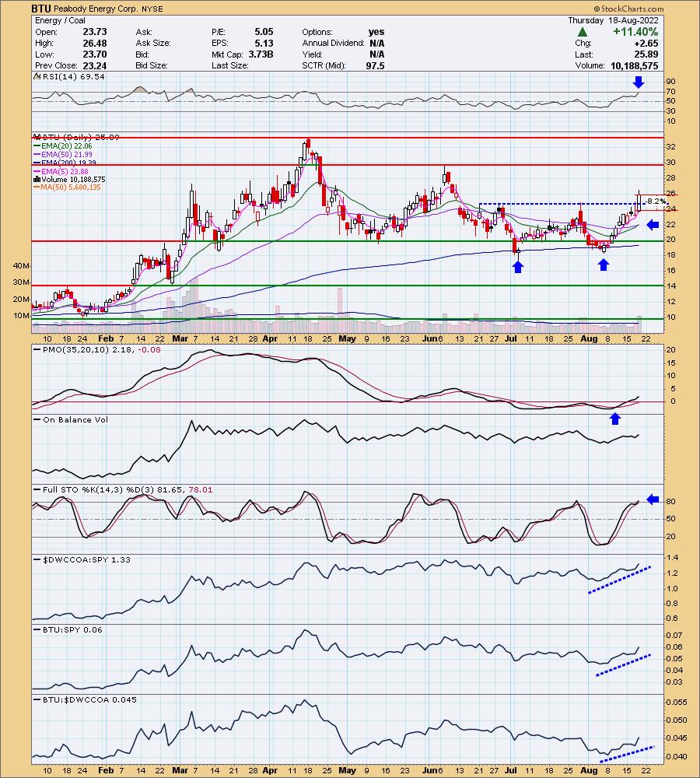
Task: Click the EMA(50) 21.99 legend entry
Action: coord(62,154)
